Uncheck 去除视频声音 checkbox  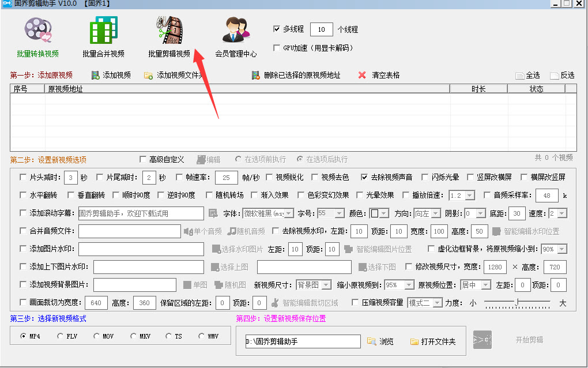pos(364,177)
